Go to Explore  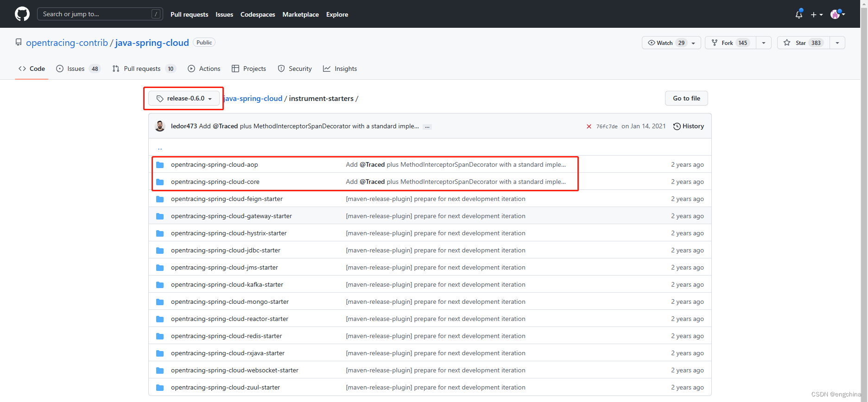pyautogui.click(x=337, y=14)
